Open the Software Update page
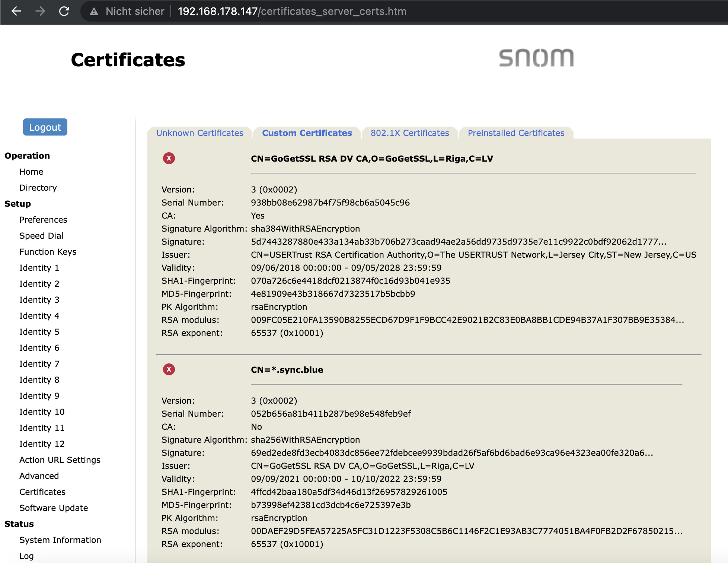 (x=53, y=508)
